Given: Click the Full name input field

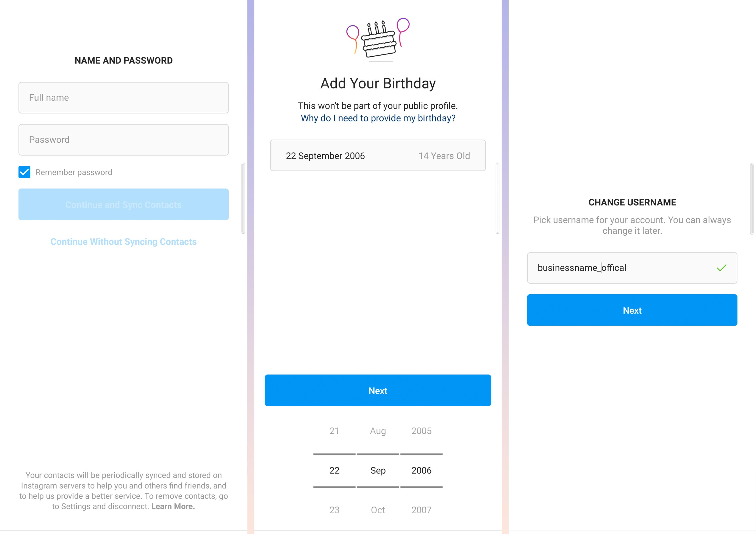Looking at the screenshot, I should (x=124, y=97).
